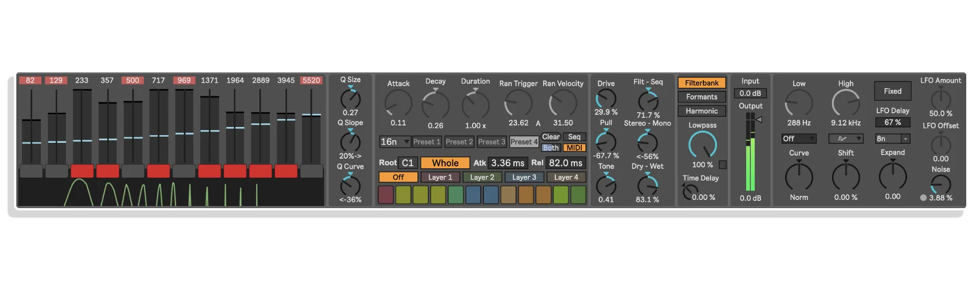Select Layer 4 tab
This screenshot has width=980, height=281.
(566, 177)
